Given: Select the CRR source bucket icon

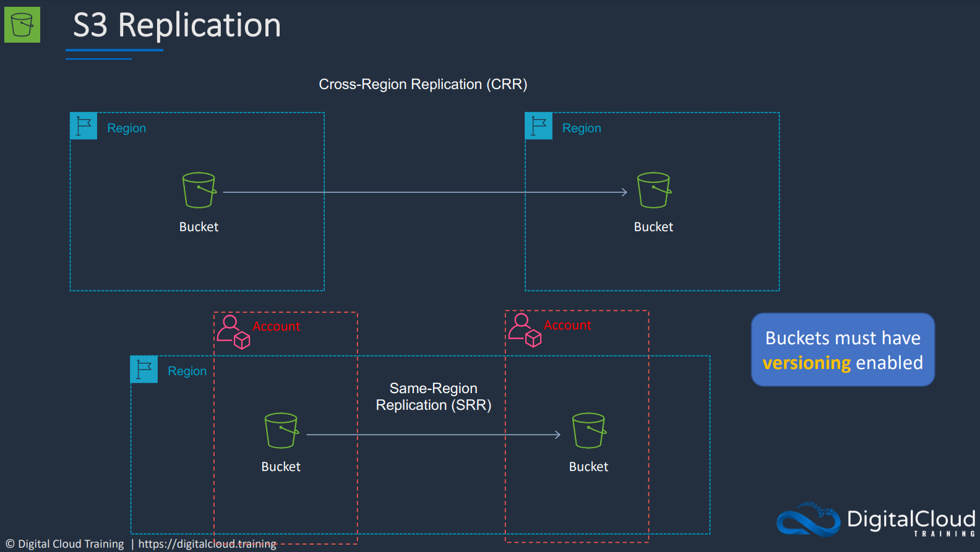Looking at the screenshot, I should (199, 190).
